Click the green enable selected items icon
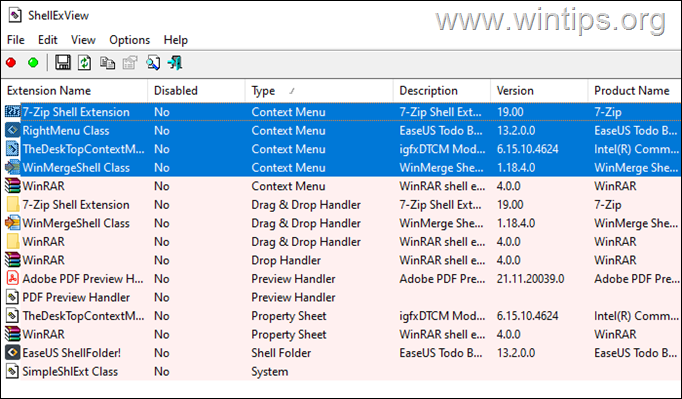 coord(33,63)
